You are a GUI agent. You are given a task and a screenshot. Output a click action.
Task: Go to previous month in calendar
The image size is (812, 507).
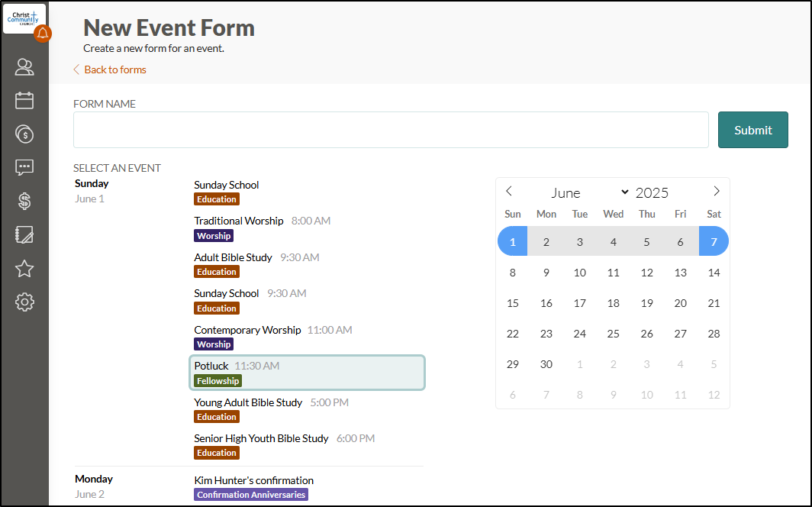click(x=509, y=192)
